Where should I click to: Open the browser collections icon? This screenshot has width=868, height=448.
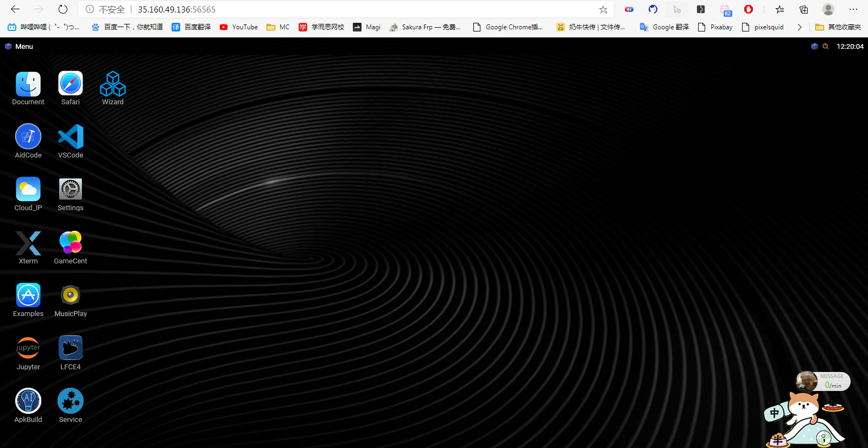click(x=804, y=9)
